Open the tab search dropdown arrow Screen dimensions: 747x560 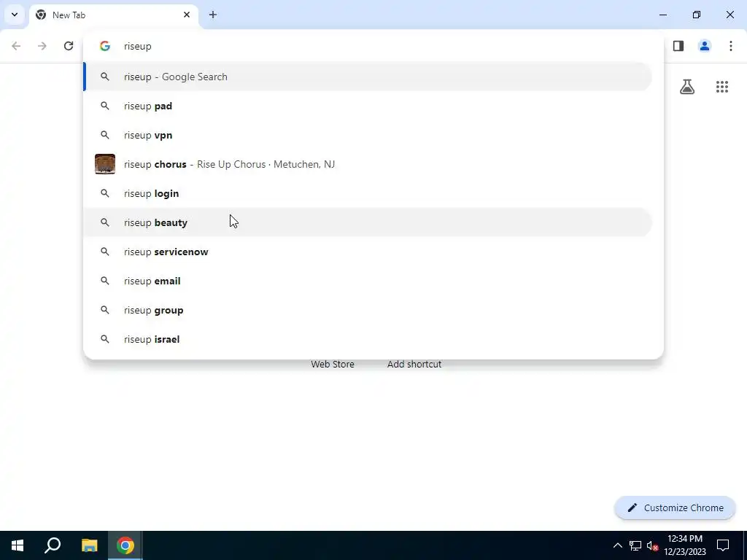(15, 15)
